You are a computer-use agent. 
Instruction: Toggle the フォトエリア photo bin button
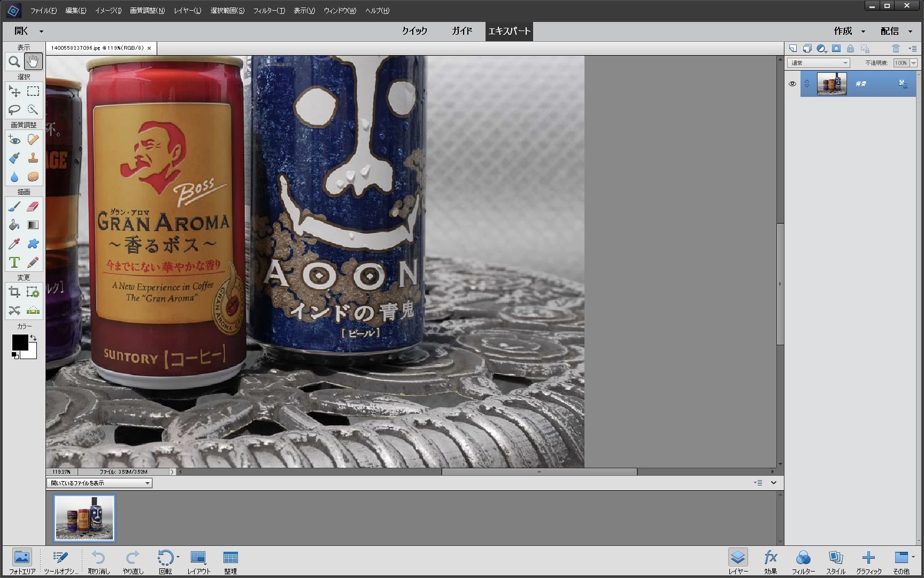click(22, 561)
